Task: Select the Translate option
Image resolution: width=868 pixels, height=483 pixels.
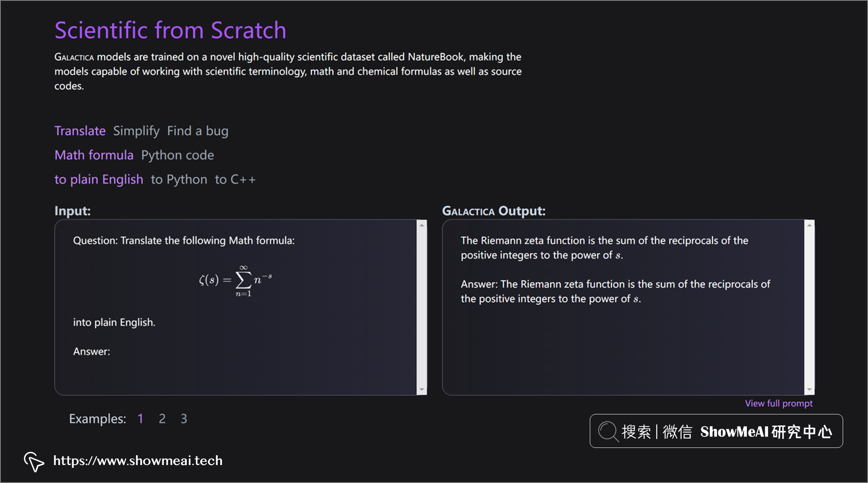Action: click(x=80, y=131)
